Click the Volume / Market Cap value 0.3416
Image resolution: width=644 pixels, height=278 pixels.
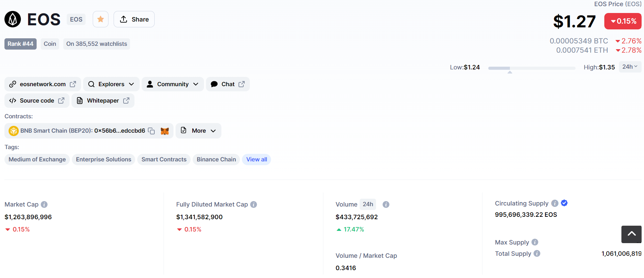click(346, 268)
